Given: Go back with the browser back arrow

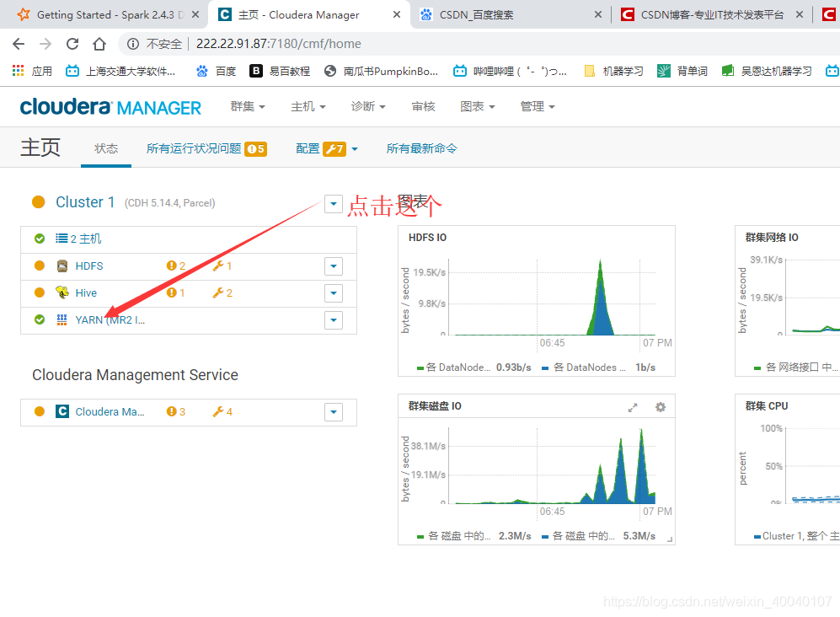Looking at the screenshot, I should [19, 44].
